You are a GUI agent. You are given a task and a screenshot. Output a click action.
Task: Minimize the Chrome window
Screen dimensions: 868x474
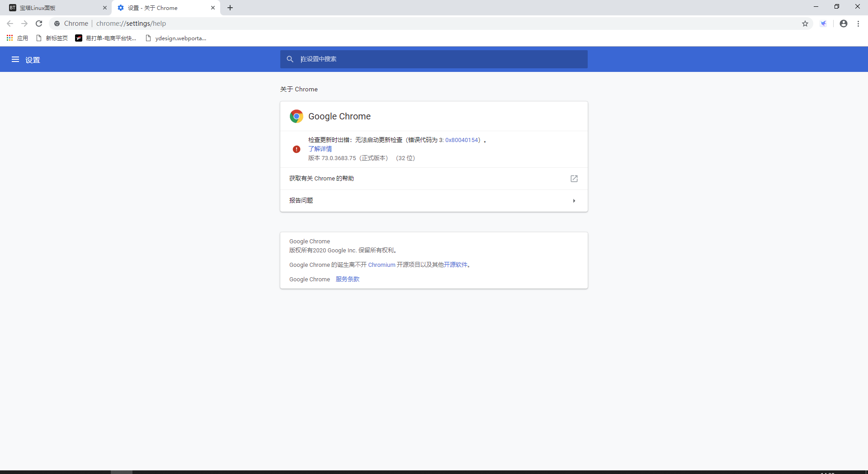click(816, 7)
